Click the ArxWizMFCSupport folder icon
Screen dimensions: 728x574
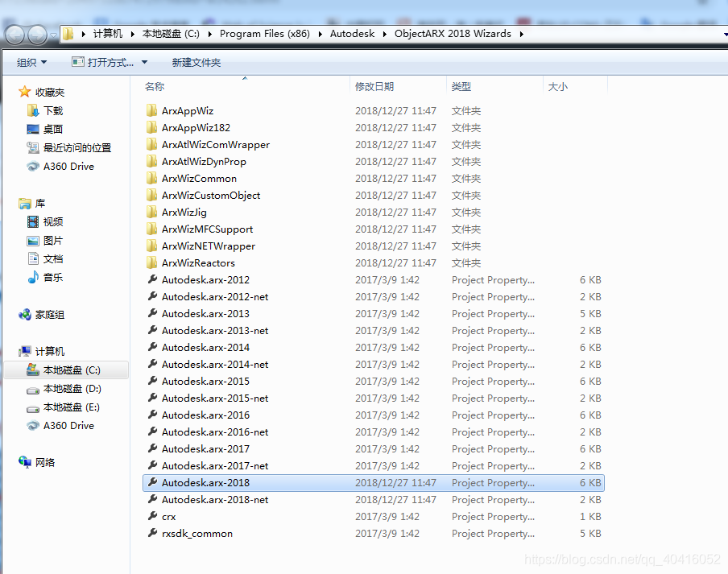[152, 229]
